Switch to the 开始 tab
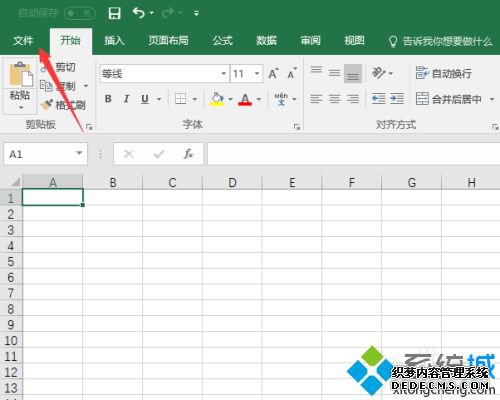The image size is (500, 400). (70, 41)
